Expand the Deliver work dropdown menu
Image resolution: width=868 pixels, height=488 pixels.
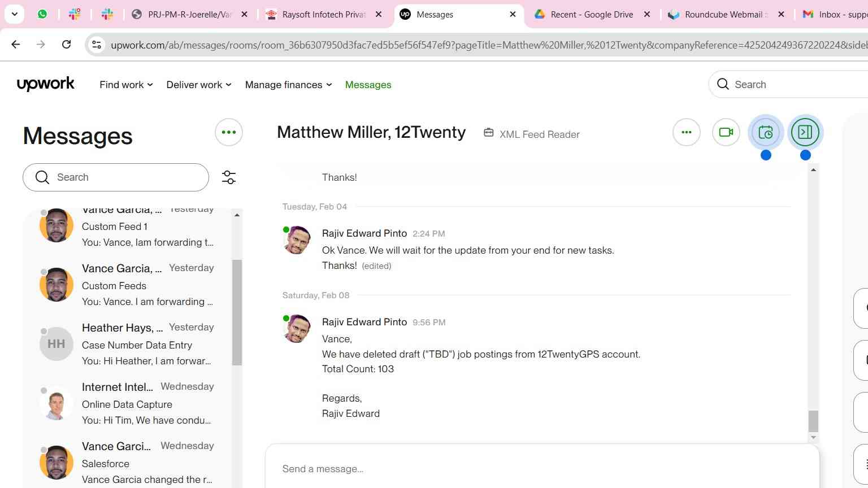[x=199, y=85]
